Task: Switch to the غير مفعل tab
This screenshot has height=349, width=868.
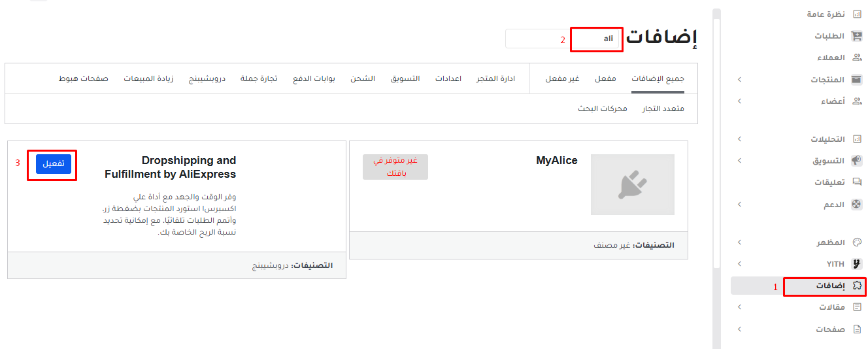Action: pyautogui.click(x=563, y=79)
